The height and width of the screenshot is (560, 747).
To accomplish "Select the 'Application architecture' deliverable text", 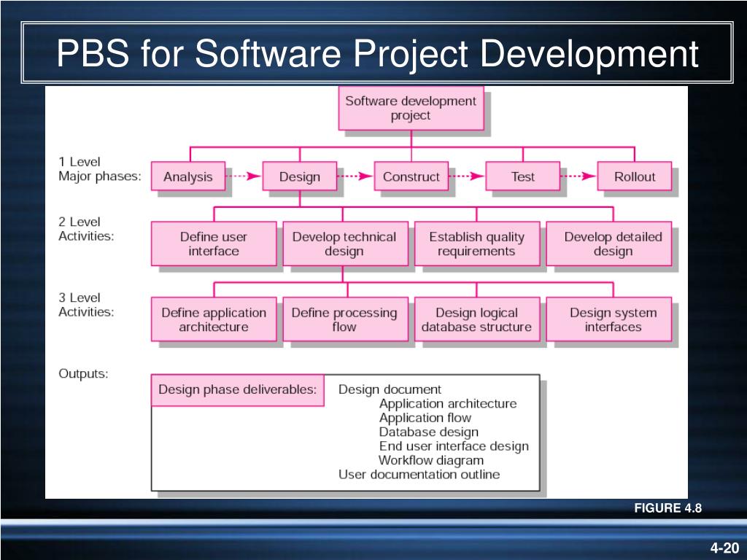I will (448, 403).
